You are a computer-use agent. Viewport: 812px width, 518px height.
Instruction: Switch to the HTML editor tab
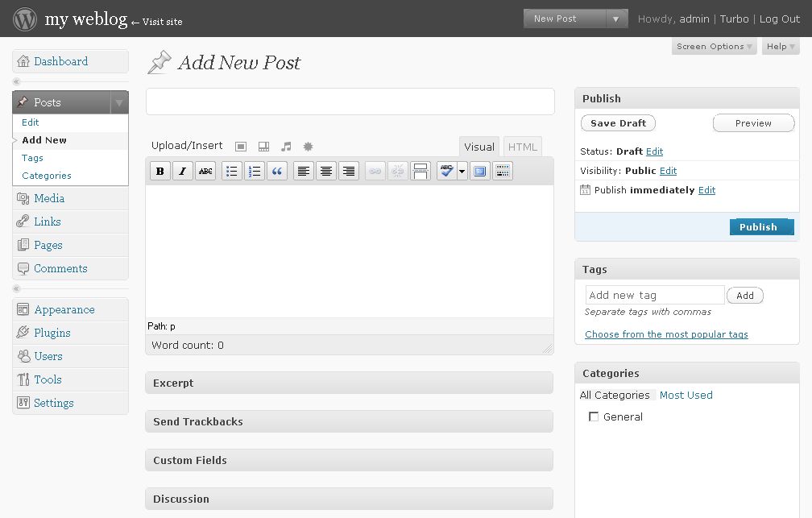(522, 146)
